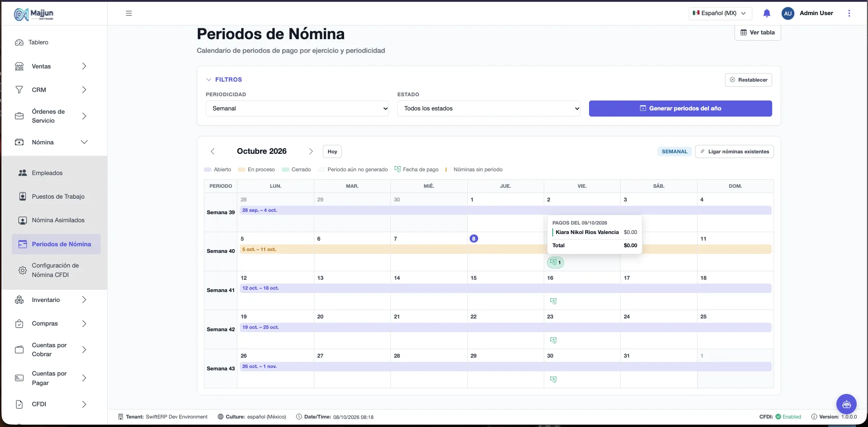Click payment date icon on October 30
Screen dimensions: 868x427
[554, 379]
